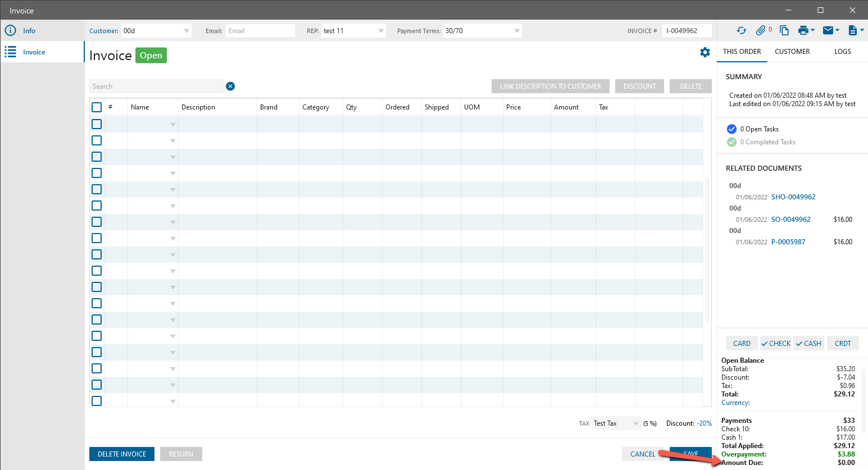Toggle the CHECK payment button
Screen dimensions: 868x470
click(x=776, y=343)
